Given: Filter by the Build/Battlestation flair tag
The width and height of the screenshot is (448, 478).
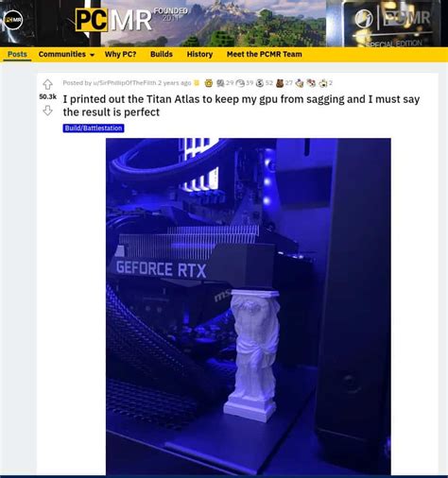Looking at the screenshot, I should point(94,128).
